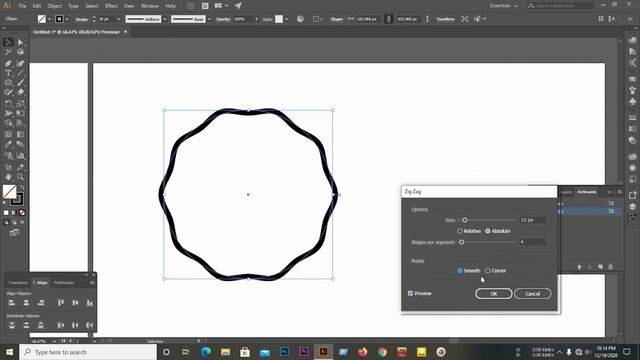
Task: Select the Ellipse shape tool
Action: 8,83
